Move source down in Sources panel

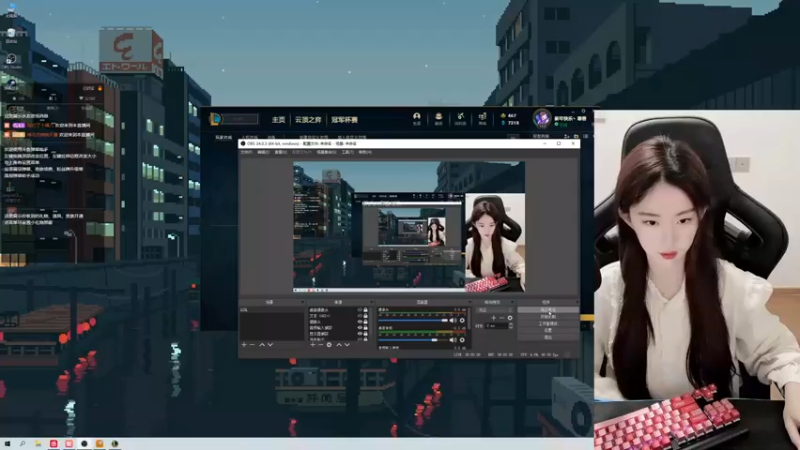347,344
